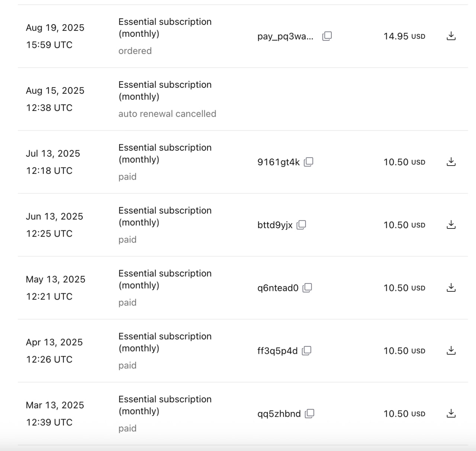Click the 14.95 USD amount
Image resolution: width=476 pixels, height=451 pixels.
click(404, 36)
